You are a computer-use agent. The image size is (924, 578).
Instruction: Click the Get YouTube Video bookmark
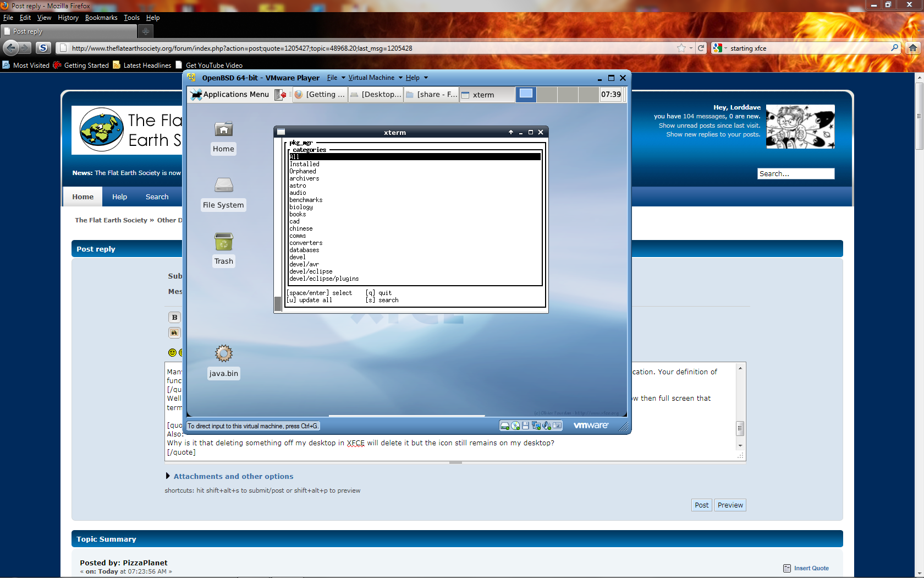pos(209,65)
